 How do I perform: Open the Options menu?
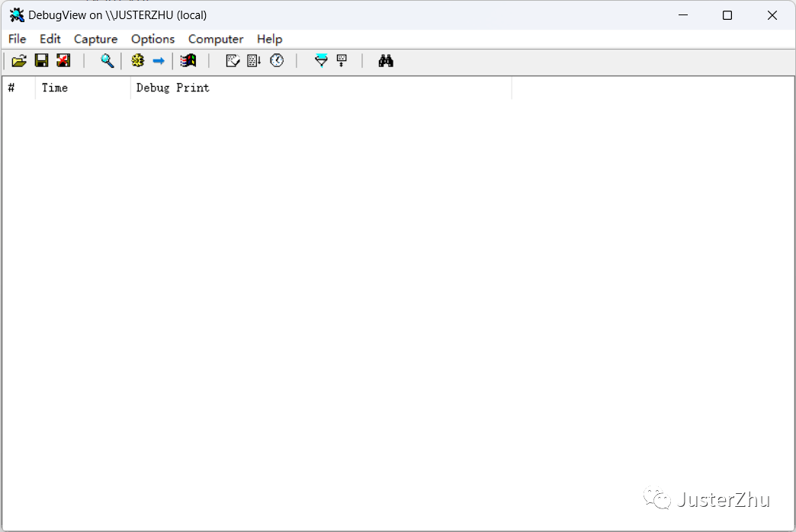pos(152,39)
